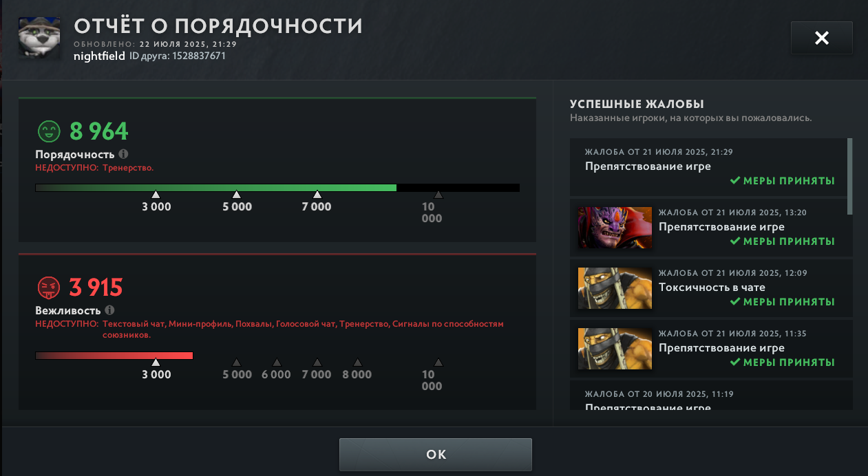Click the complaints list scrollbar
868x476 pixels.
coord(850,176)
